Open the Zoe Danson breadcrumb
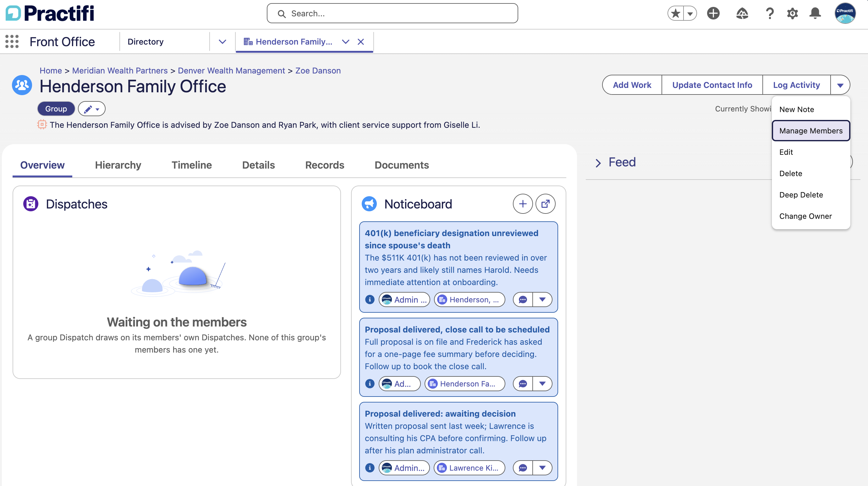The height and width of the screenshot is (486, 868). point(318,71)
